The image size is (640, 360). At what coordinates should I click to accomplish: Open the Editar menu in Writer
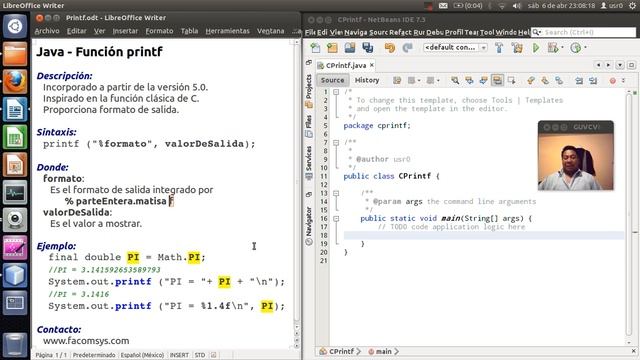77,31
